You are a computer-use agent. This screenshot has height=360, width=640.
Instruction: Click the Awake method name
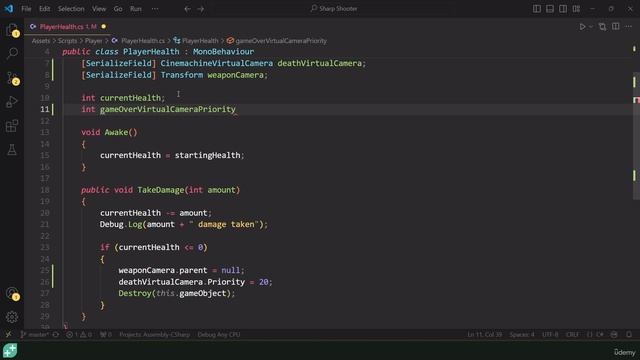click(x=116, y=132)
